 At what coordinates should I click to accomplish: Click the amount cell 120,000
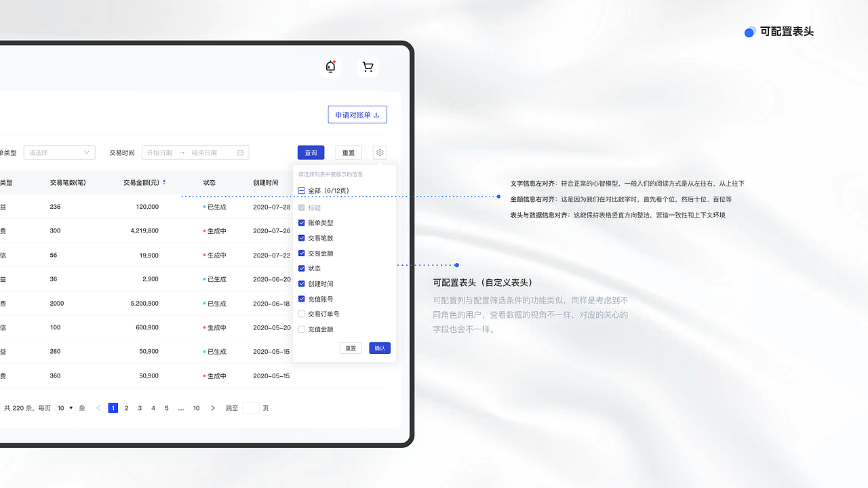click(x=147, y=207)
